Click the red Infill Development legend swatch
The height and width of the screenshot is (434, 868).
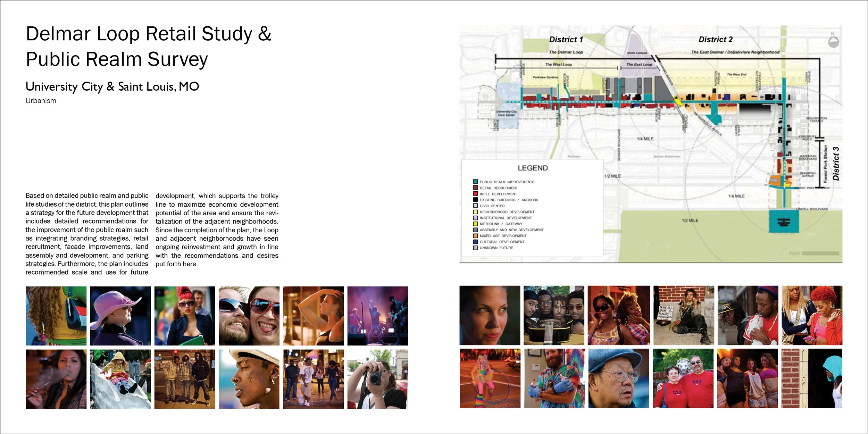[475, 194]
